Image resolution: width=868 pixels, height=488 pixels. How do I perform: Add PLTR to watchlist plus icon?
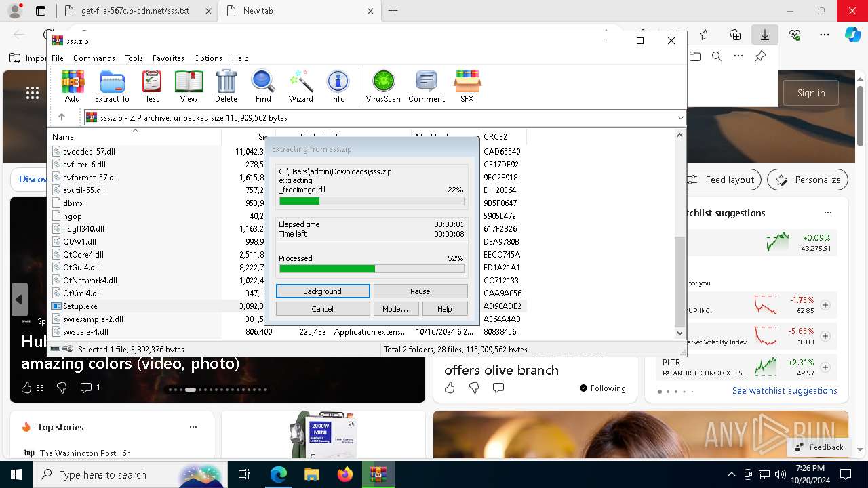tap(825, 367)
